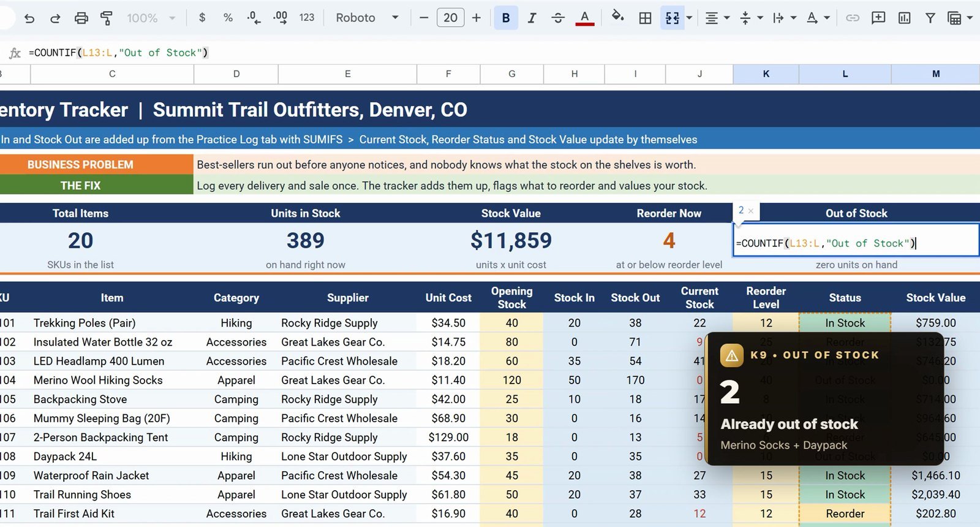The height and width of the screenshot is (527, 980).
Task: Select column F header
Action: (x=448, y=74)
